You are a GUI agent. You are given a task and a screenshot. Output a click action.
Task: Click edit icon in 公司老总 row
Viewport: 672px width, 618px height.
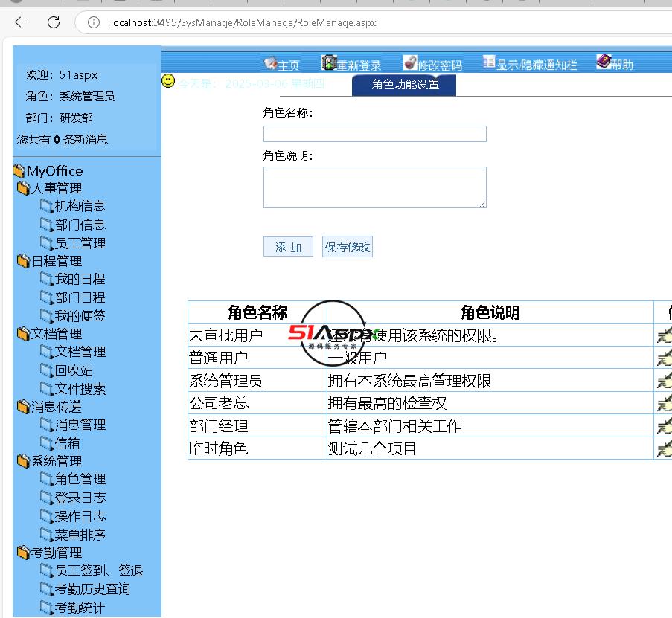(x=665, y=403)
